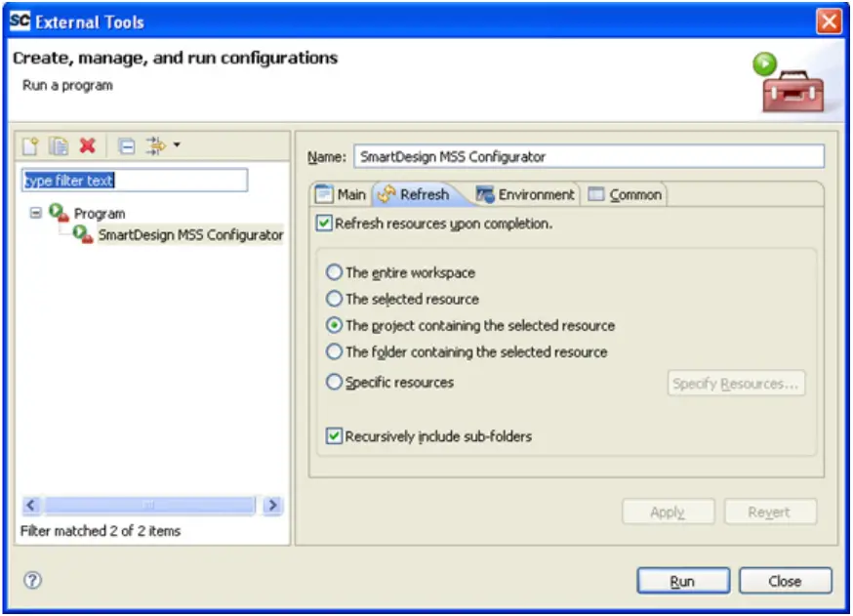Collapse the Program tree node
The image size is (853, 616).
tap(34, 213)
